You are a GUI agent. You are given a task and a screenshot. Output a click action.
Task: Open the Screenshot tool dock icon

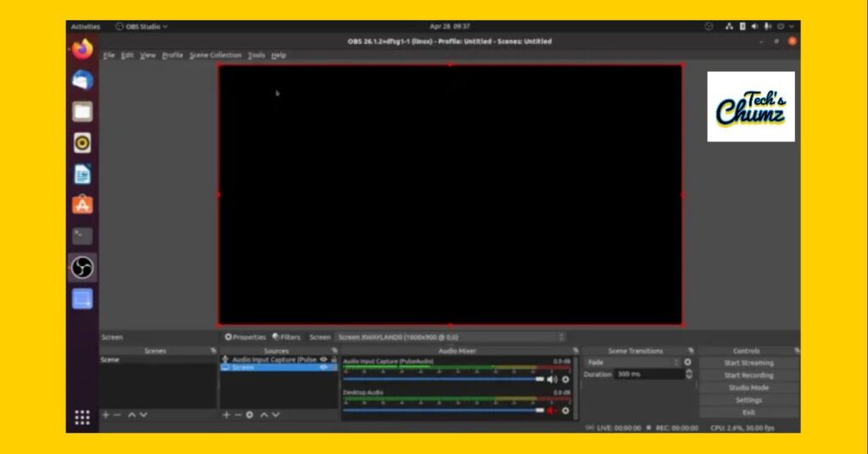[x=82, y=299]
